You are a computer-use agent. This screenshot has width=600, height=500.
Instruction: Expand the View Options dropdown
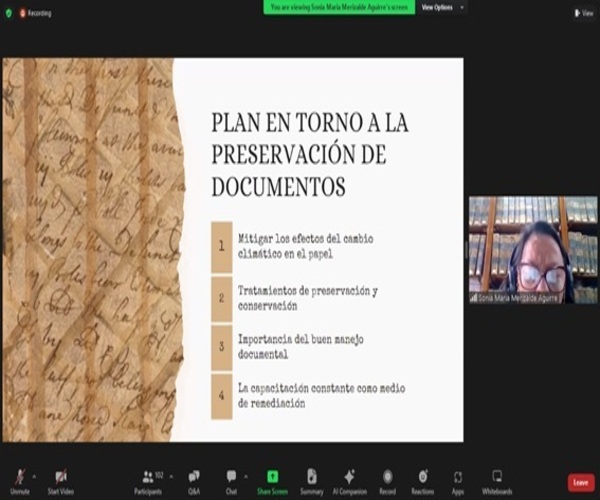pyautogui.click(x=438, y=7)
